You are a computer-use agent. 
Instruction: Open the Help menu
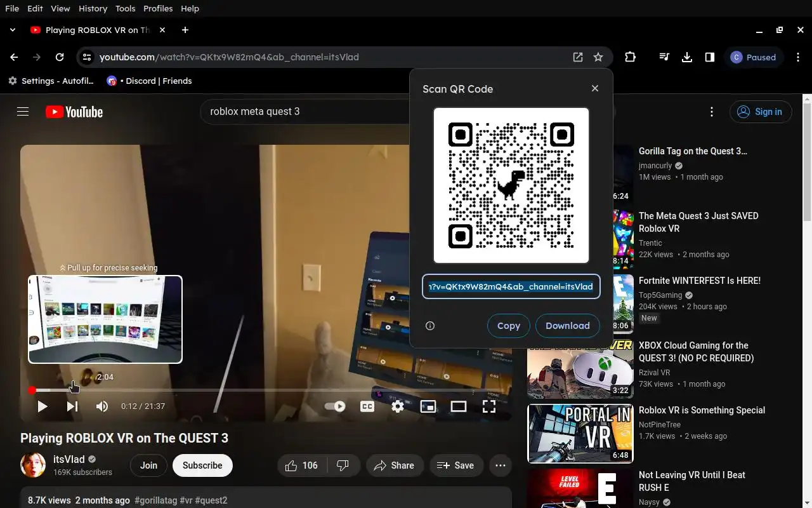(x=190, y=8)
